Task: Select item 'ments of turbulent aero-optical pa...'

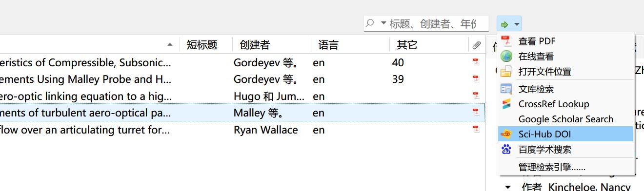Action: coord(85,113)
